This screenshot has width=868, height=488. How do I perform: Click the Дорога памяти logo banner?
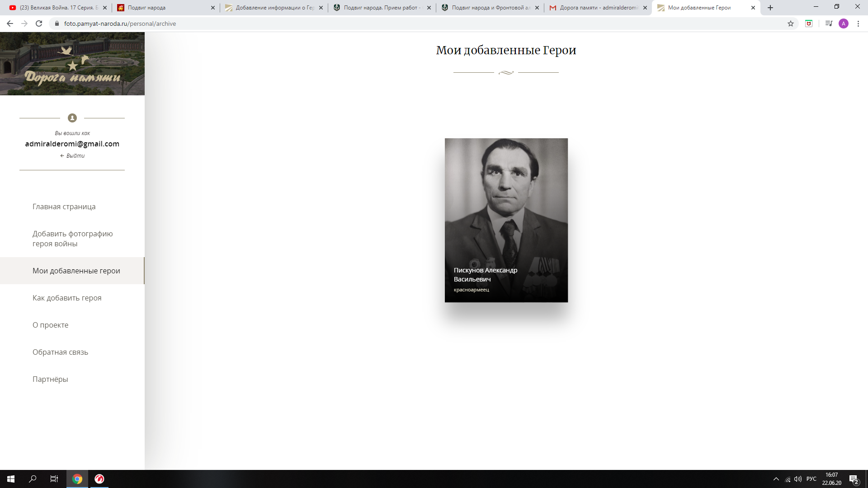72,64
